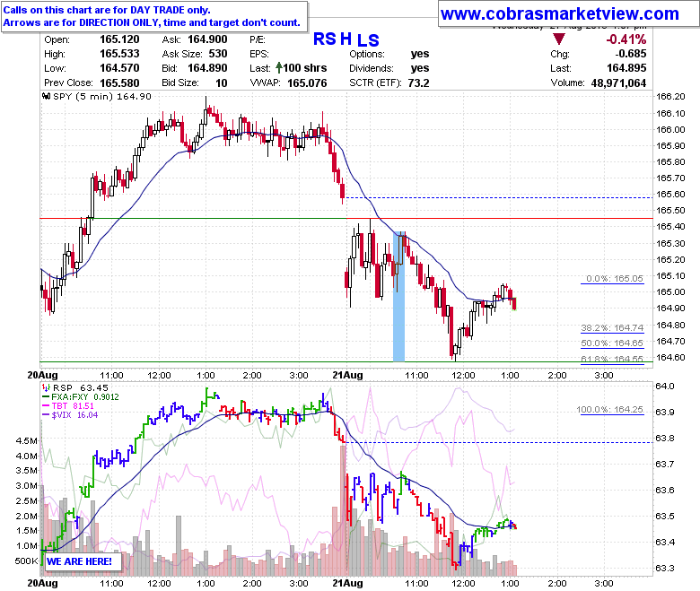
Task: Select the $VIX 16.04 legend entry
Action: [x=74, y=415]
